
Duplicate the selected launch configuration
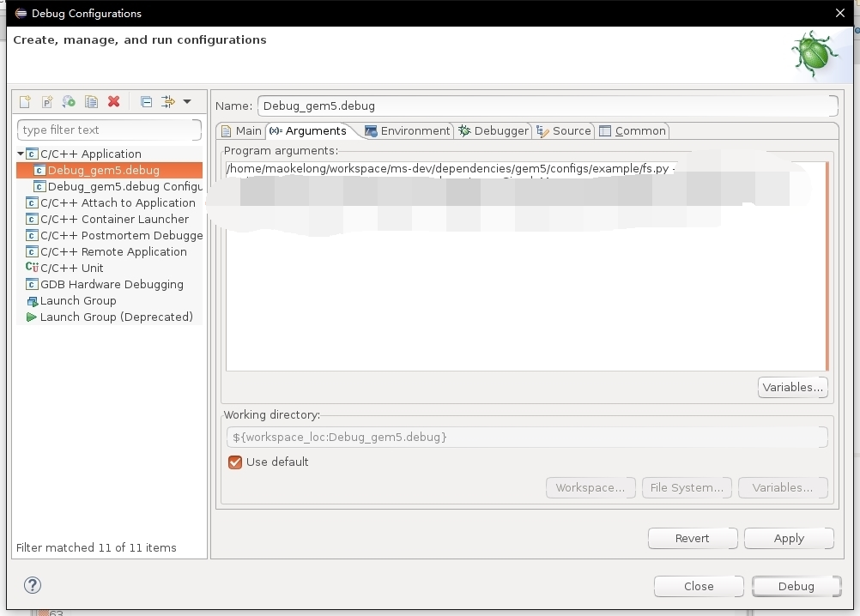(x=91, y=101)
